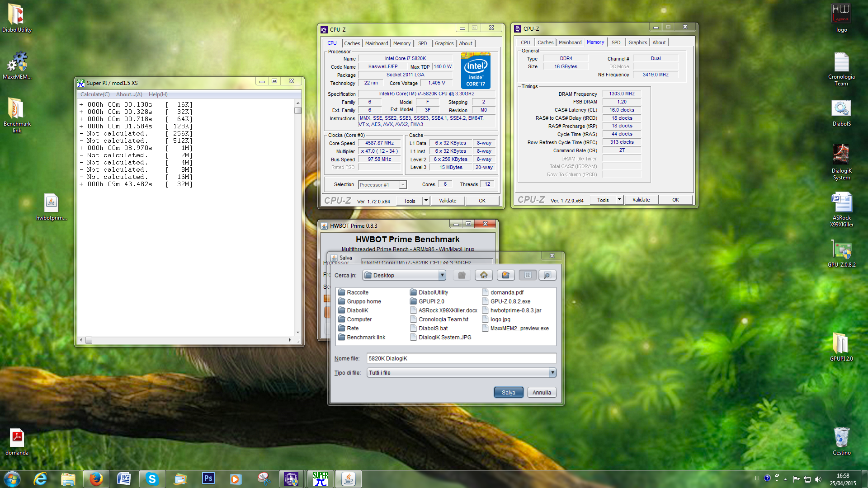Viewport: 868px width, 488px height.
Task: Open Firefox from taskbar
Action: pos(96,479)
